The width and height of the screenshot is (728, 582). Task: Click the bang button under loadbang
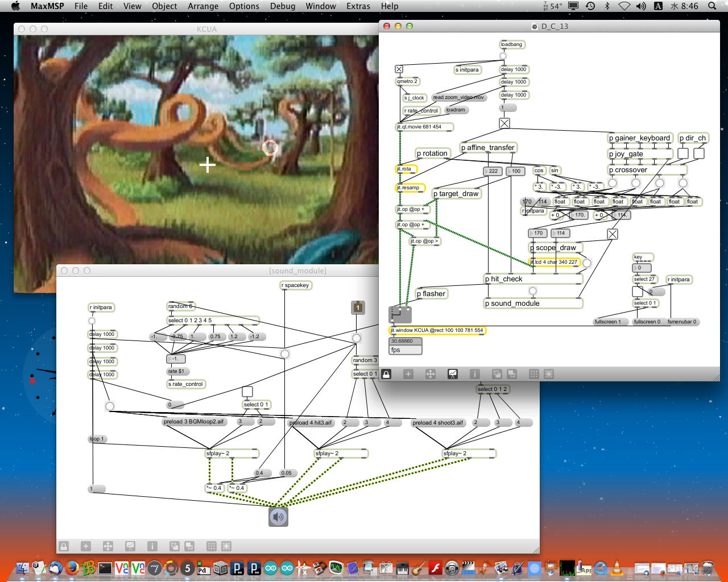pos(503,56)
